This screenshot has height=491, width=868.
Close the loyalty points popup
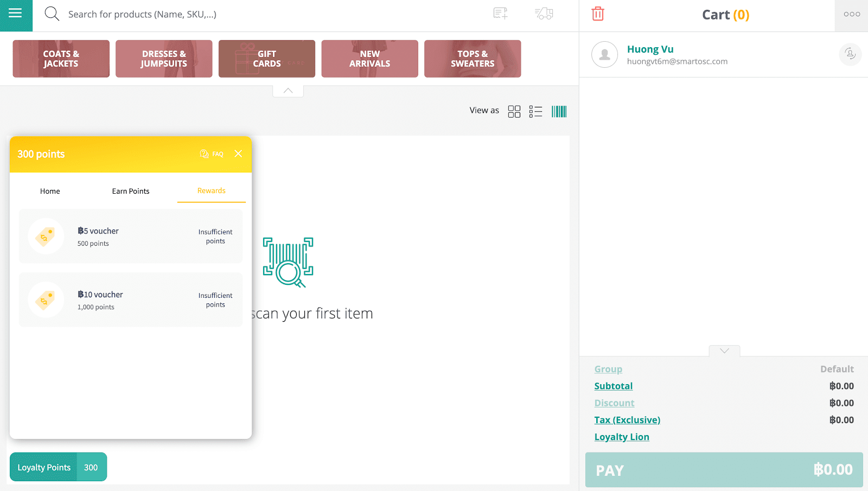pos(238,154)
